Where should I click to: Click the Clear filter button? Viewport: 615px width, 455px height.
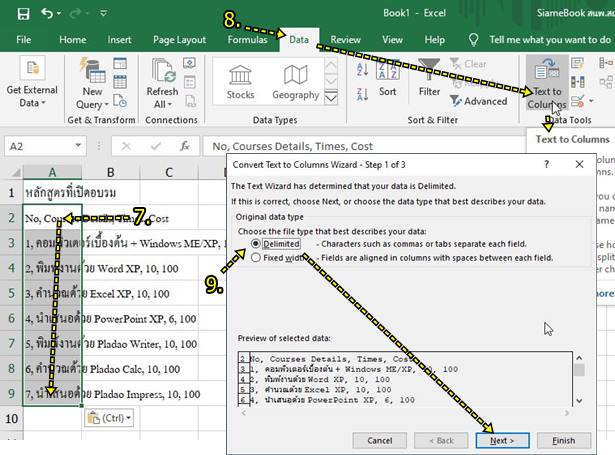[x=468, y=64]
